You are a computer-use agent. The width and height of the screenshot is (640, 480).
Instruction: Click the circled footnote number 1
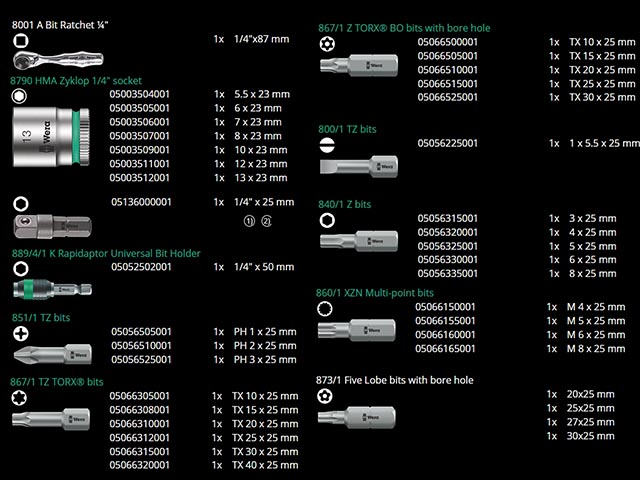point(249,221)
